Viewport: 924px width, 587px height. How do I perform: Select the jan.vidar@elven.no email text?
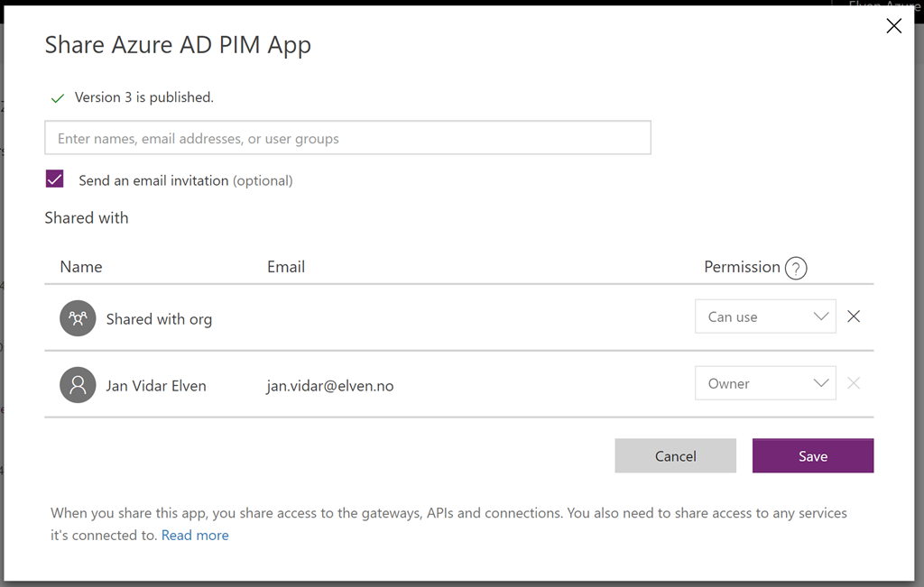click(x=330, y=386)
